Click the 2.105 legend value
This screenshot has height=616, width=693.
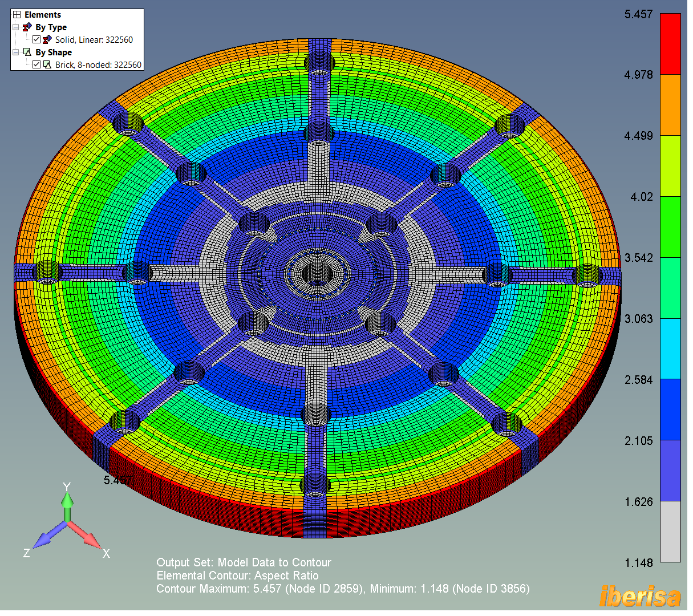(638, 441)
